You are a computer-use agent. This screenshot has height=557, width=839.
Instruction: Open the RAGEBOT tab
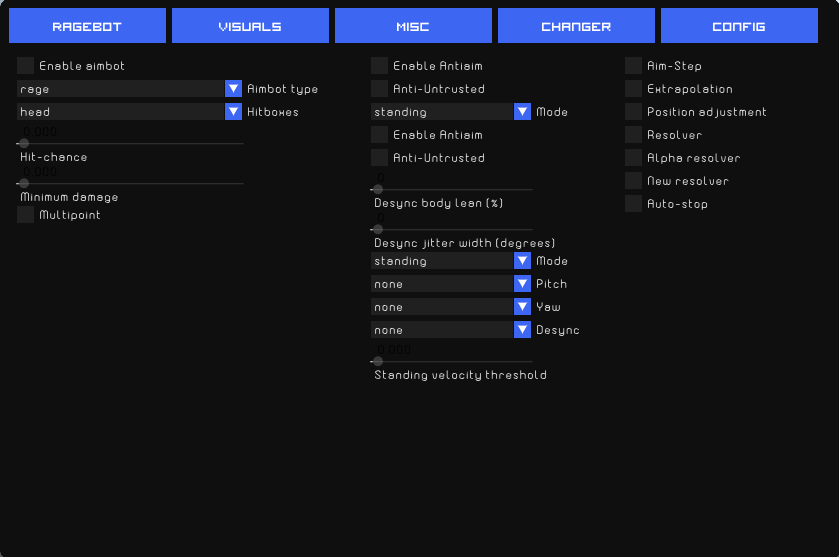tap(87, 26)
